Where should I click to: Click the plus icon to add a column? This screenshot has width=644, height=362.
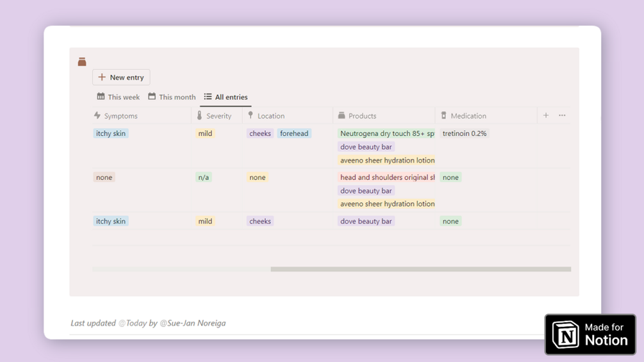[x=546, y=116]
